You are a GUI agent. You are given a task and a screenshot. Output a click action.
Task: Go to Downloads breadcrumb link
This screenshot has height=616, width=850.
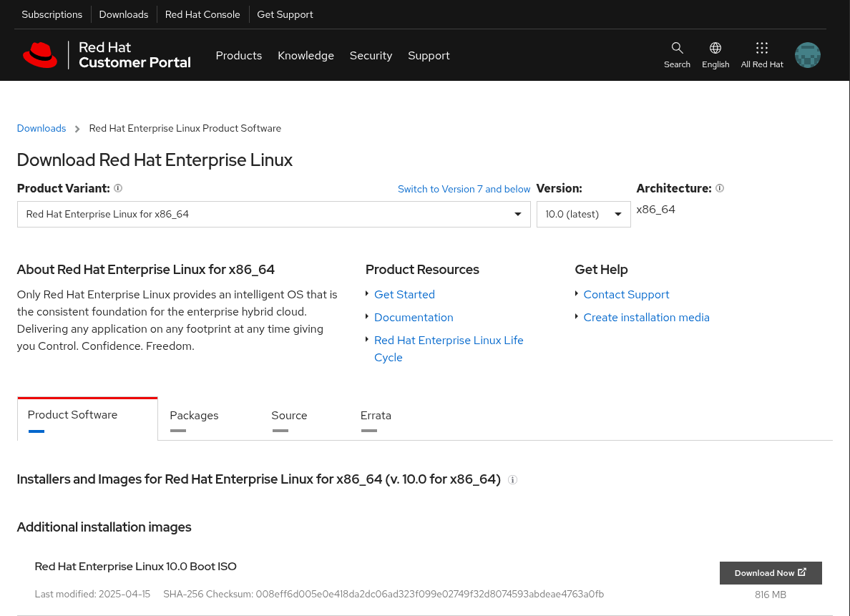[41, 129]
